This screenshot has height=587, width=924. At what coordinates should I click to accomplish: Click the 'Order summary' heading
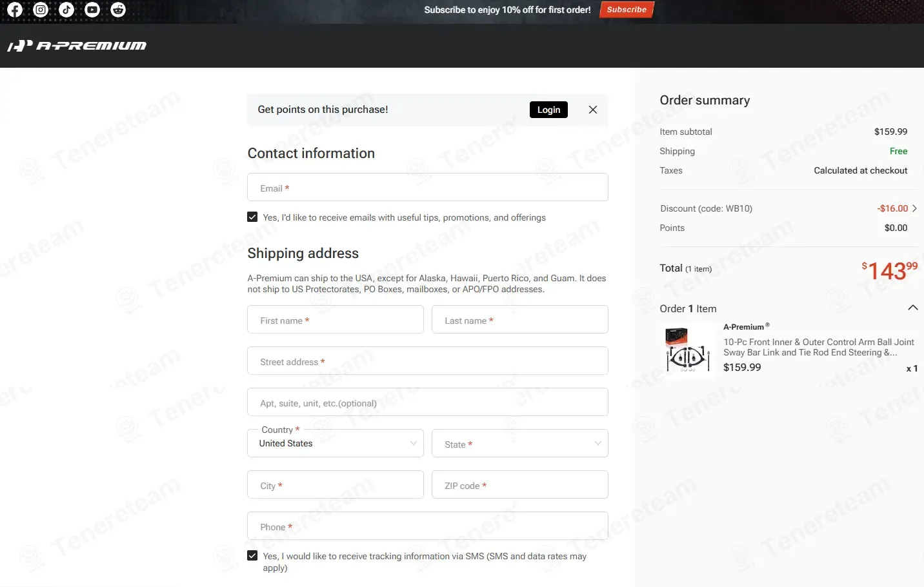[x=705, y=100]
